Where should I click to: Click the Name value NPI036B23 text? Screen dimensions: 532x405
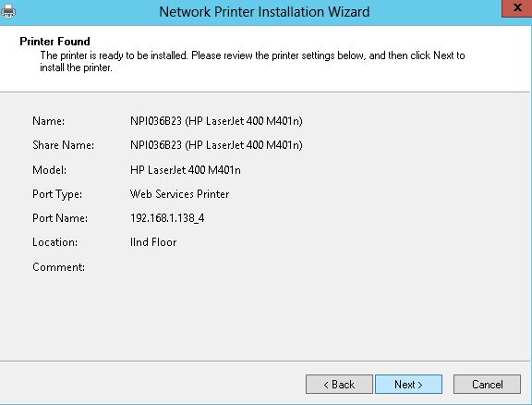(216, 121)
